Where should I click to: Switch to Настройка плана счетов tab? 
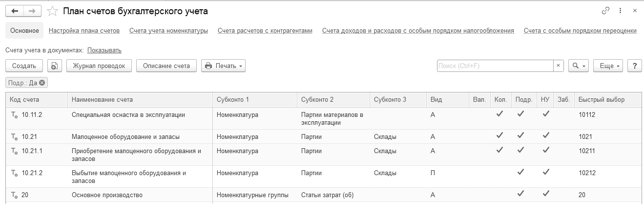coord(84,30)
